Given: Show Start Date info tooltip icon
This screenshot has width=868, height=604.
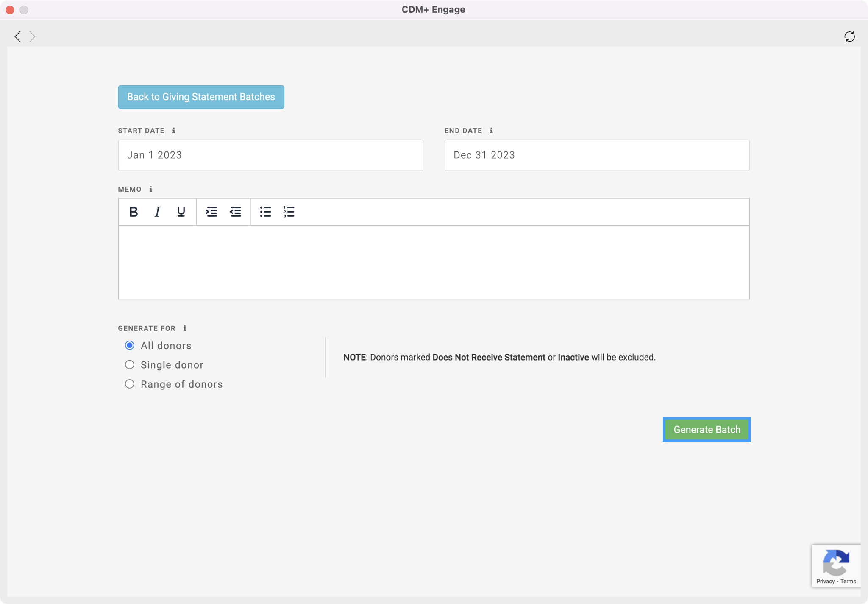Looking at the screenshot, I should (x=174, y=131).
